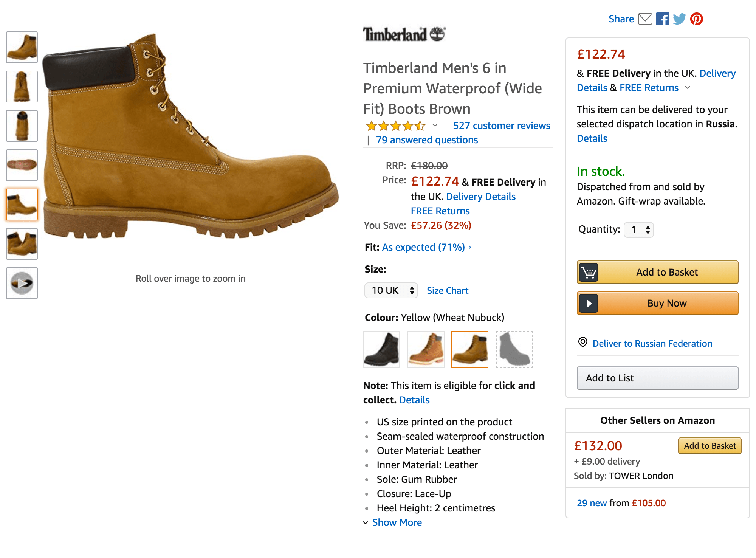View the sole thumbnail image
The height and width of the screenshot is (558, 756).
click(22, 165)
